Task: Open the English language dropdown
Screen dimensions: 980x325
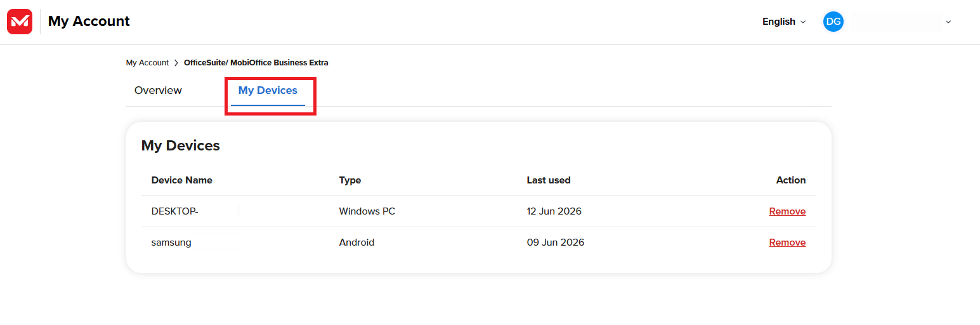Action: 784,22
